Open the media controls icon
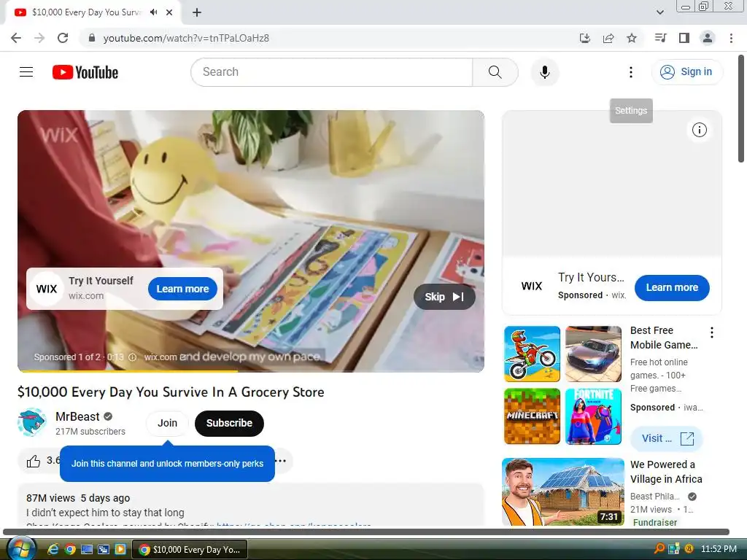 click(660, 38)
